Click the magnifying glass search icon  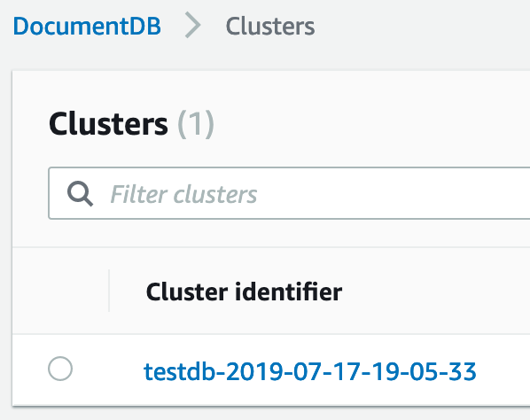pyautogui.click(x=80, y=194)
